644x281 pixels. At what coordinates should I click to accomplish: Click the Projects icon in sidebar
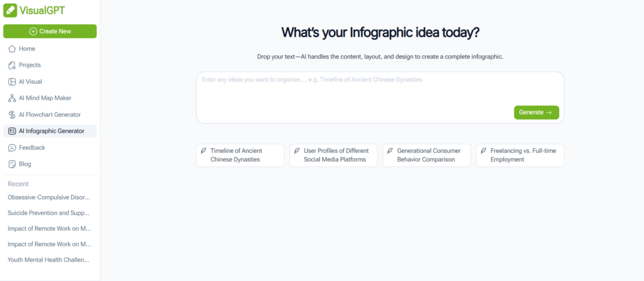[12, 65]
